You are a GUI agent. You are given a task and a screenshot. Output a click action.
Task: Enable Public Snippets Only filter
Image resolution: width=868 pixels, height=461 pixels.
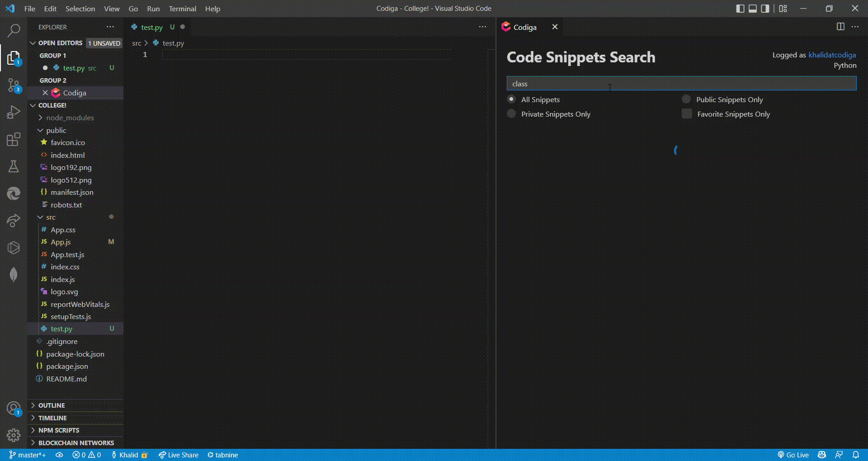pos(687,99)
